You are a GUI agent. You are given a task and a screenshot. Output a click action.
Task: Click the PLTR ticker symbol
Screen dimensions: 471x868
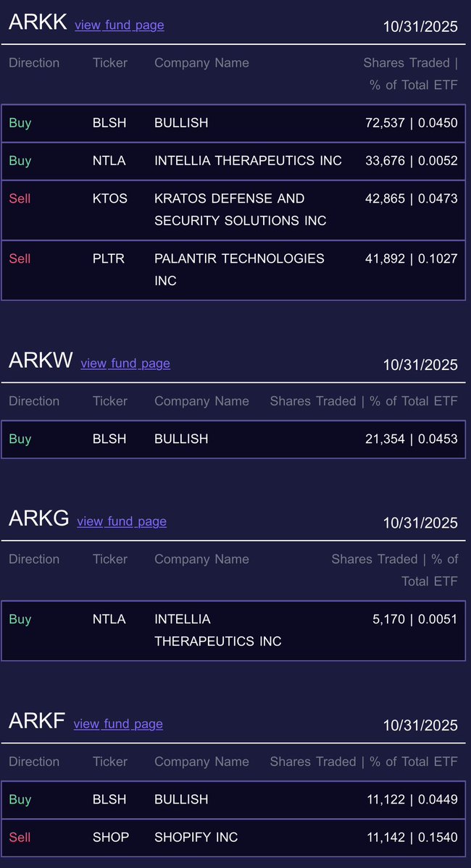(109, 258)
